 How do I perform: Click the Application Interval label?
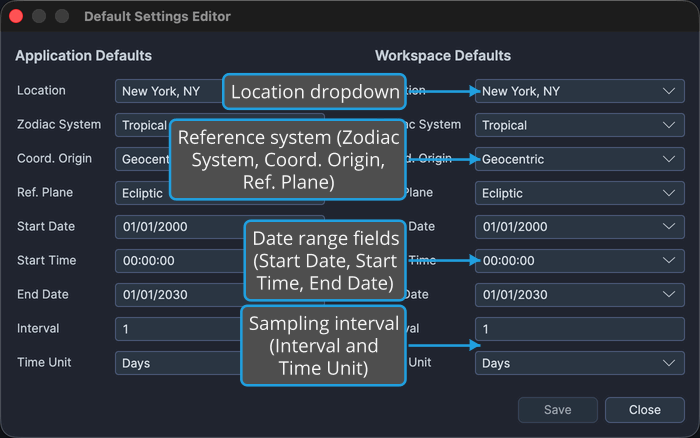[x=38, y=329]
